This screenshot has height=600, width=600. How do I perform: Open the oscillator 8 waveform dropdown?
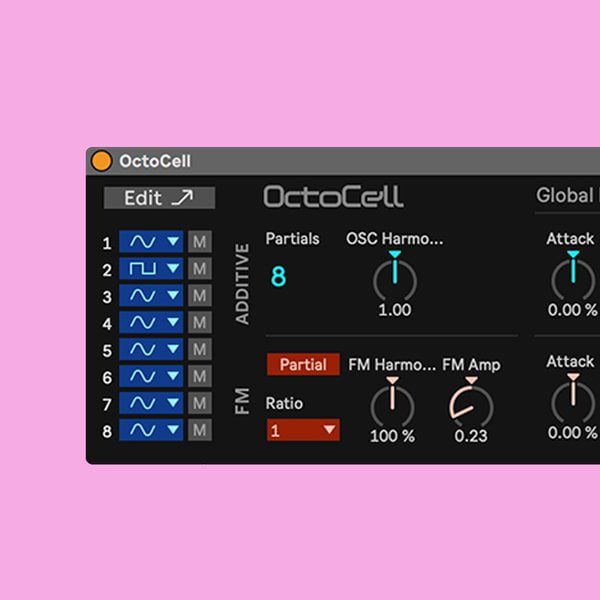tap(151, 430)
